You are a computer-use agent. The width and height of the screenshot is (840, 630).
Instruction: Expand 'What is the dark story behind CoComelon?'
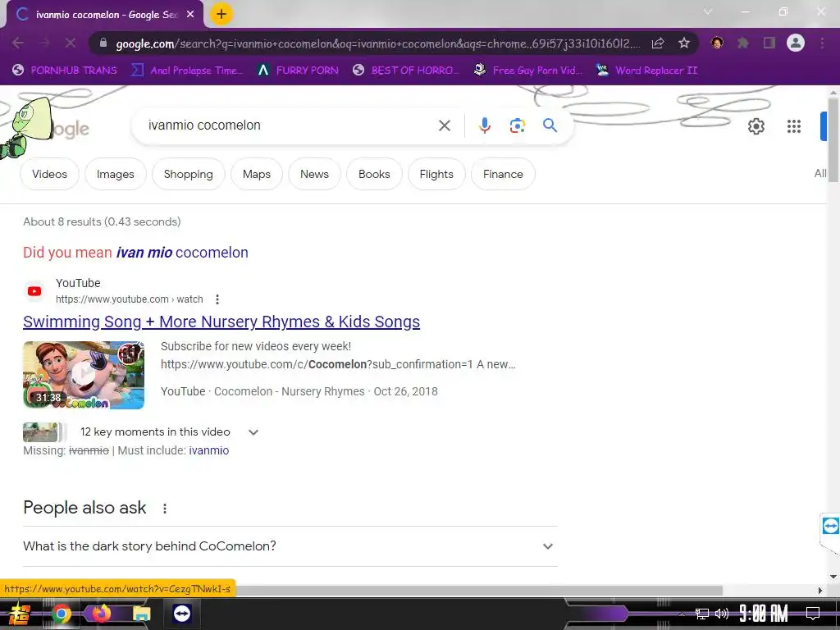pyautogui.click(x=290, y=546)
